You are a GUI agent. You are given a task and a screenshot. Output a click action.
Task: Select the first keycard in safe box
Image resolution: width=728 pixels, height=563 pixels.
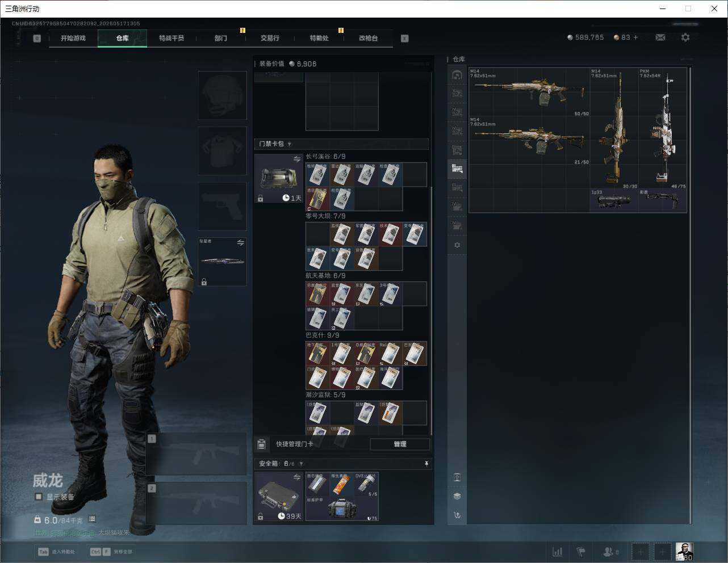click(318, 485)
